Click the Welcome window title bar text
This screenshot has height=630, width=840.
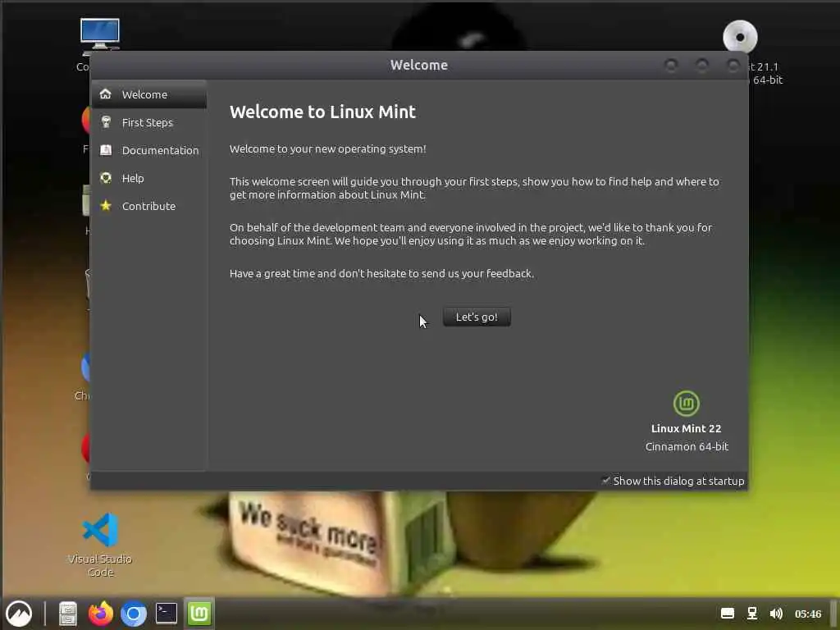click(419, 65)
